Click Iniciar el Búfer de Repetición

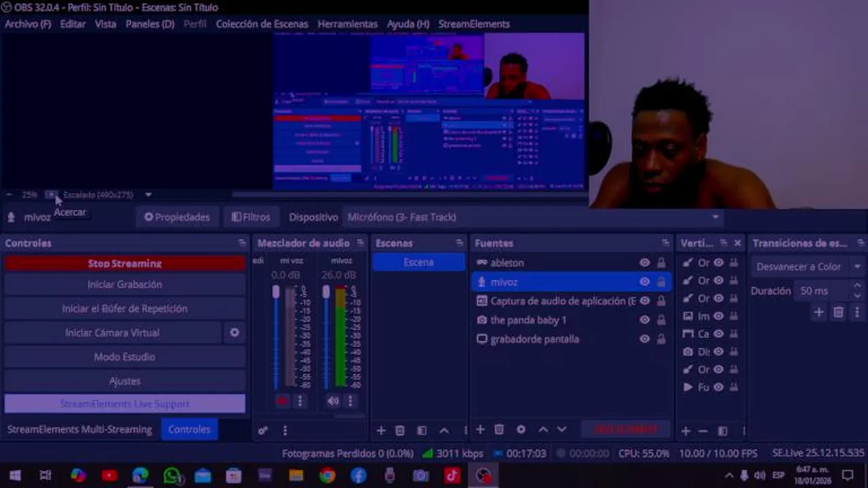[125, 308]
